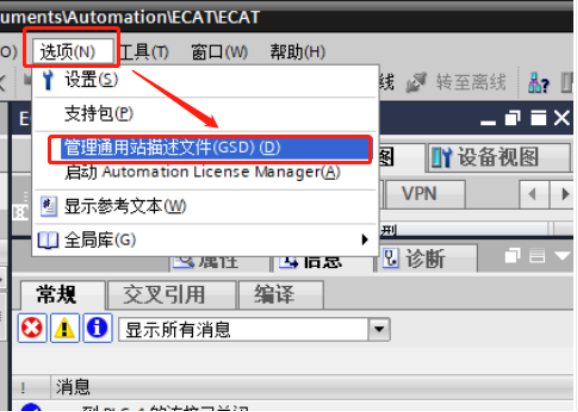This screenshot has width=578, height=412.
Task: Click the 设备视图 tab icon
Action: 442,157
